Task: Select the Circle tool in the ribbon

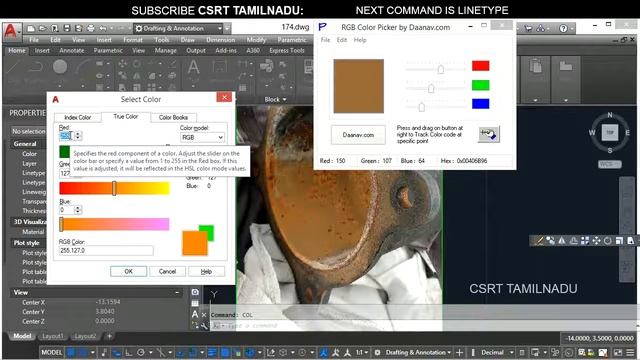Action: pyautogui.click(x=60, y=67)
